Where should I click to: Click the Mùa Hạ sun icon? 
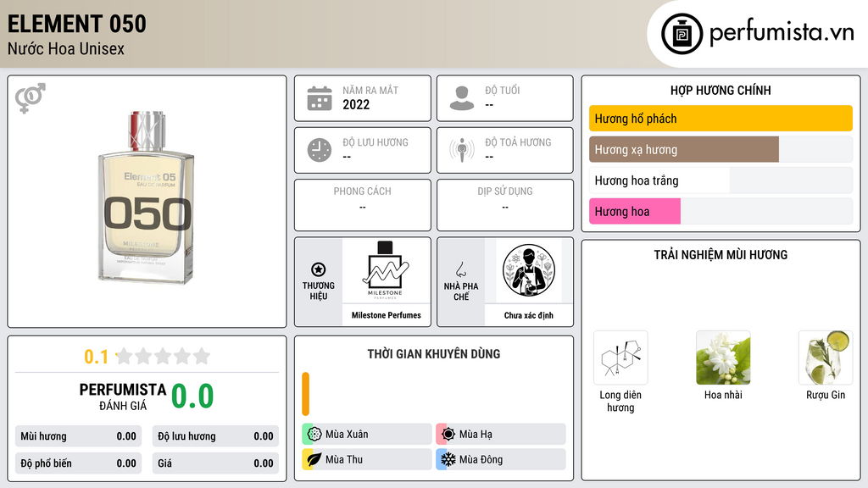pyautogui.click(x=448, y=435)
